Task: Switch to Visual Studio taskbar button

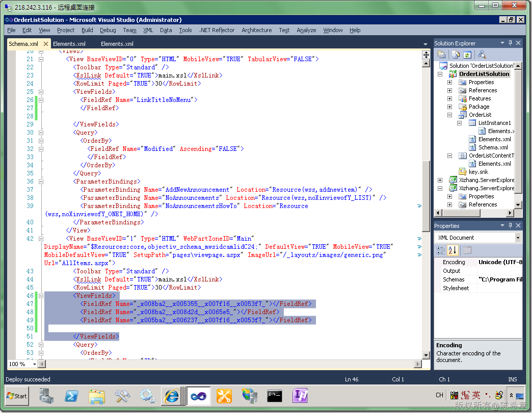Action: pos(199,396)
